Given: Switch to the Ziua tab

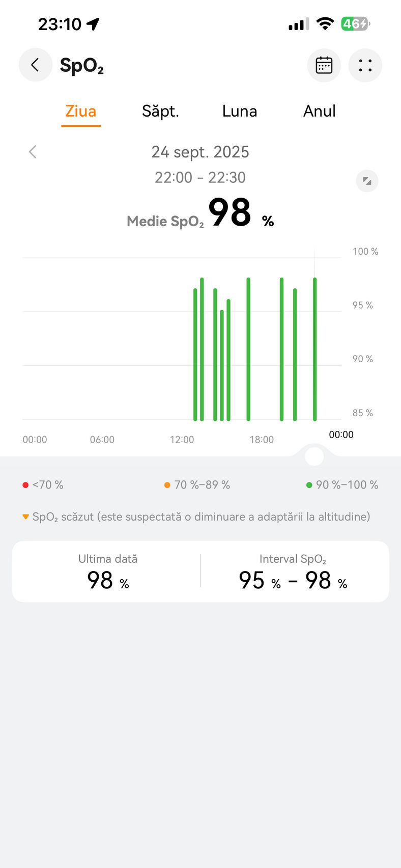Looking at the screenshot, I should tap(81, 111).
